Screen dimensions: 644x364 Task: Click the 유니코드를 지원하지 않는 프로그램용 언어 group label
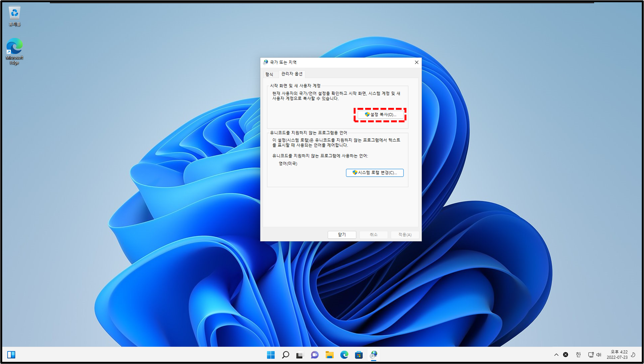(x=309, y=133)
